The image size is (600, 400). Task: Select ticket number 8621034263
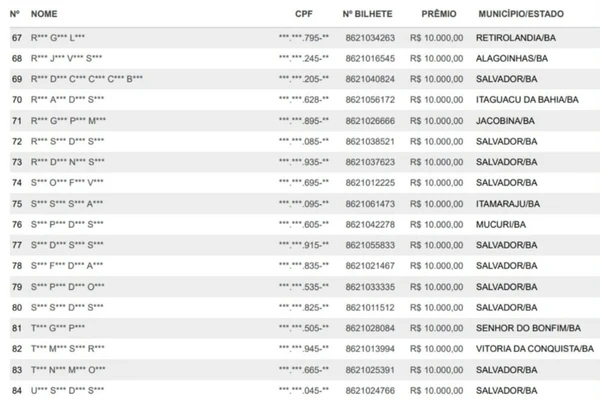point(370,38)
